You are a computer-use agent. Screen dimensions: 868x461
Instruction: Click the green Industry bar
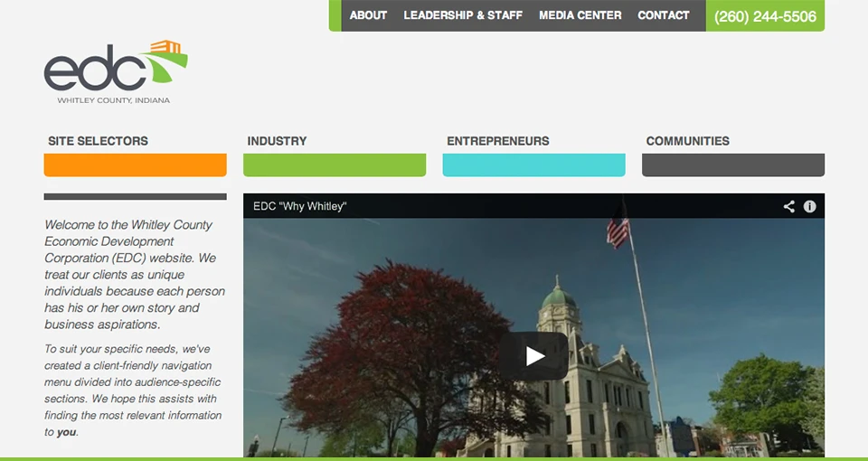pyautogui.click(x=335, y=165)
